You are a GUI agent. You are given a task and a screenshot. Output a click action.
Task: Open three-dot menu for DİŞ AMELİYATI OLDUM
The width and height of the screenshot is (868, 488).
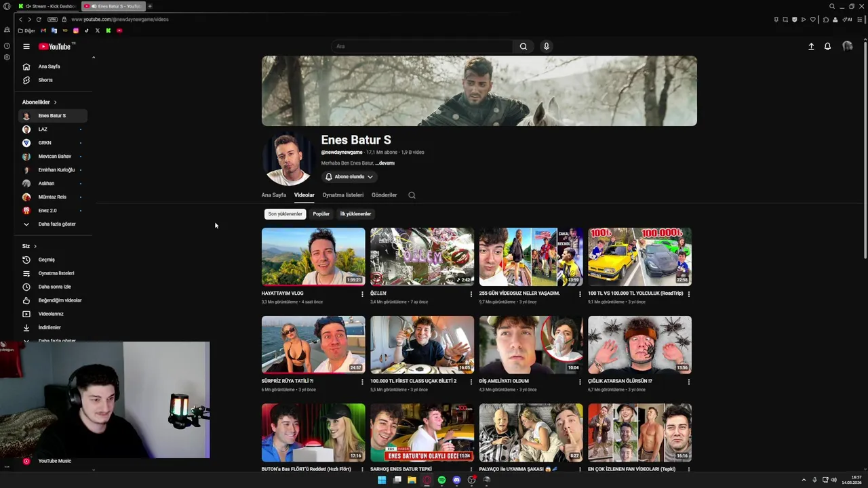click(580, 382)
